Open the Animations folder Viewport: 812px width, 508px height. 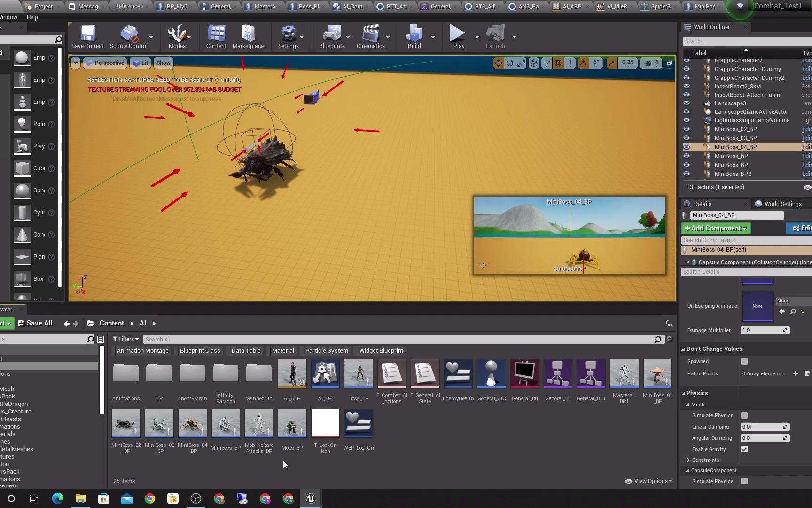125,373
